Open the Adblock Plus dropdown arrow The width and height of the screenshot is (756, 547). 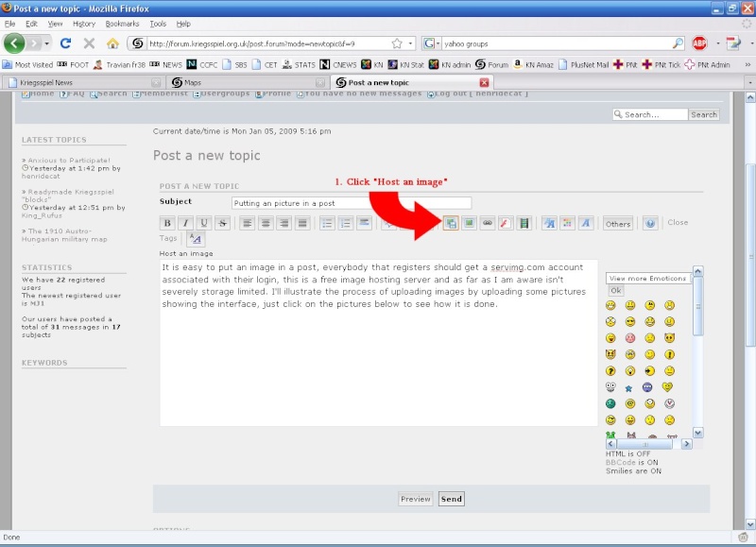click(717, 43)
